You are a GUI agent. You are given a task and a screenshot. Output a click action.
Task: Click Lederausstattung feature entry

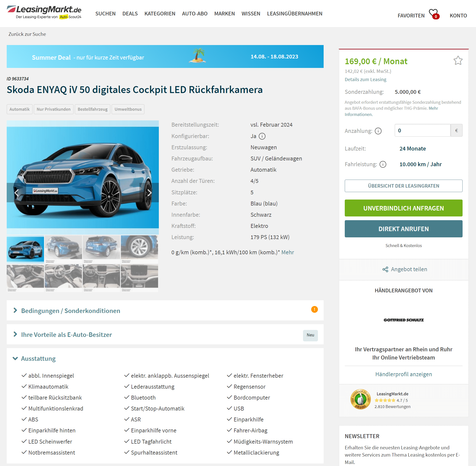[x=153, y=387]
